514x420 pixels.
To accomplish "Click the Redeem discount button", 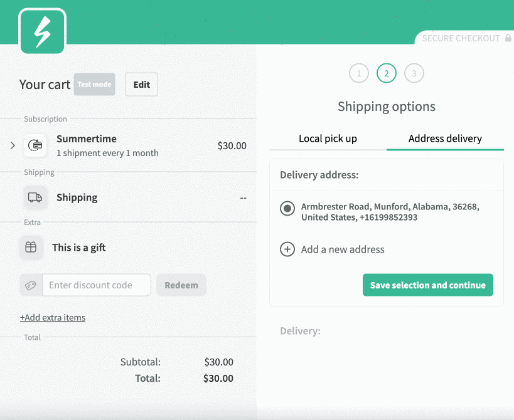I will tap(181, 285).
